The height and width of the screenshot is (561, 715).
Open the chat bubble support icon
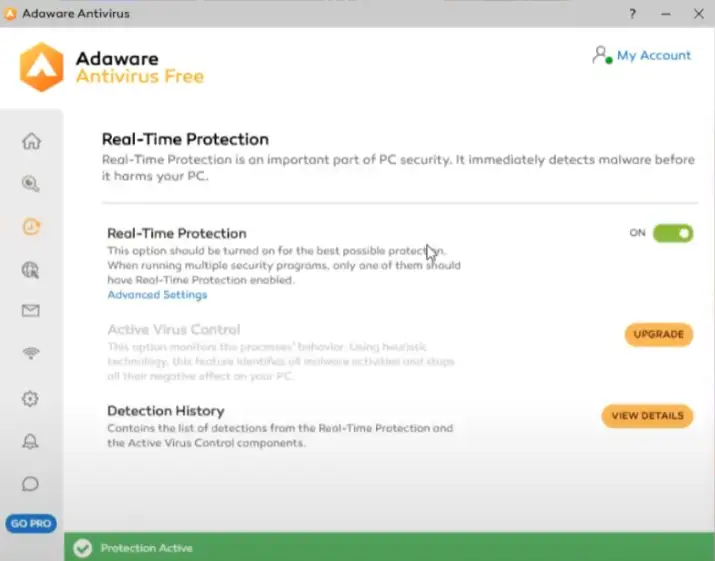point(31,484)
